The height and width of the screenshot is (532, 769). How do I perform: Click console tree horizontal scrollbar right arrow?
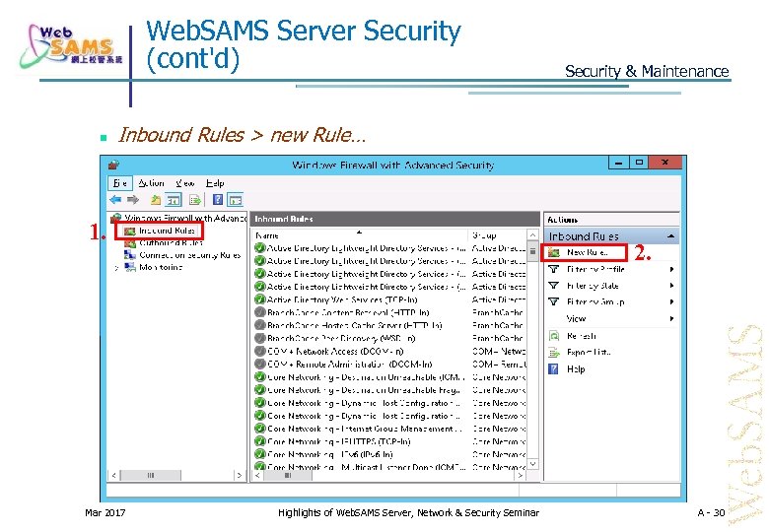(x=240, y=475)
